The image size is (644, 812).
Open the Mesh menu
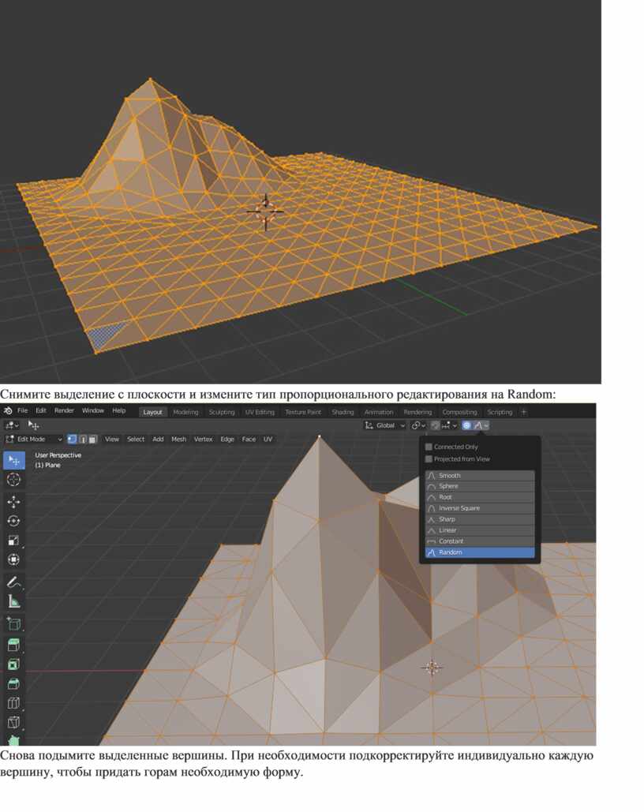[178, 439]
